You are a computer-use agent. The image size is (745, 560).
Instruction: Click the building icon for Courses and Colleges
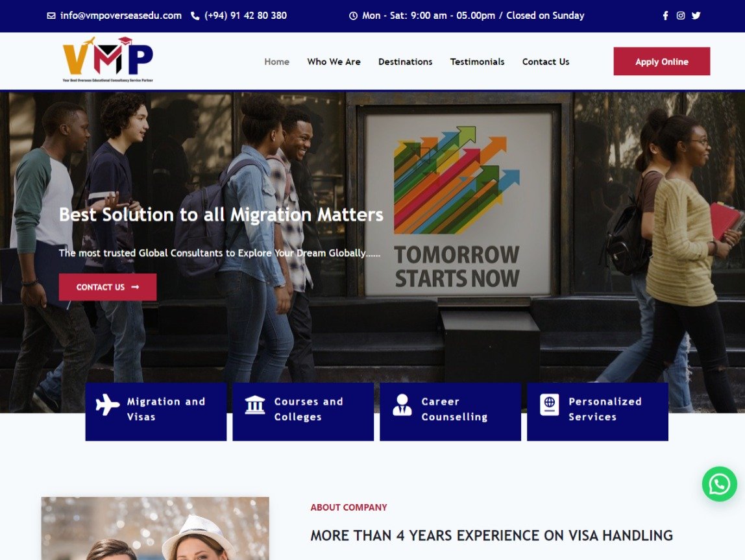254,405
